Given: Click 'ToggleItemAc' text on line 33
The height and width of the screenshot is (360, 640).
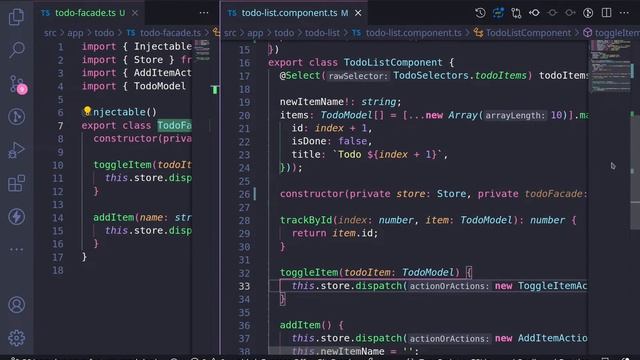Looking at the screenshot, I should pos(552,286).
